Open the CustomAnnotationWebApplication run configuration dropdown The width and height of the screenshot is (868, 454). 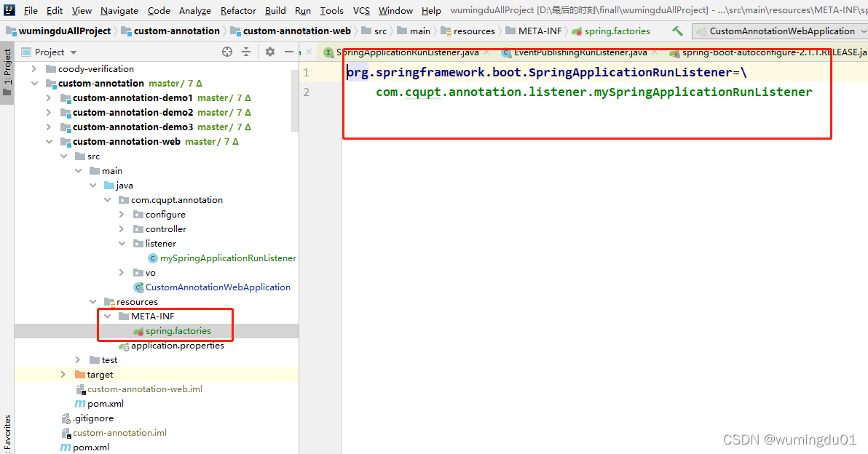click(x=781, y=31)
